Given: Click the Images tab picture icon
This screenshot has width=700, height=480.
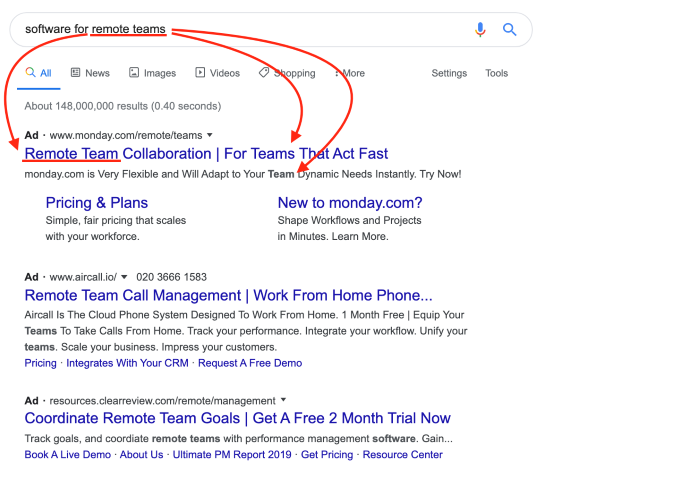Looking at the screenshot, I should coord(134,72).
